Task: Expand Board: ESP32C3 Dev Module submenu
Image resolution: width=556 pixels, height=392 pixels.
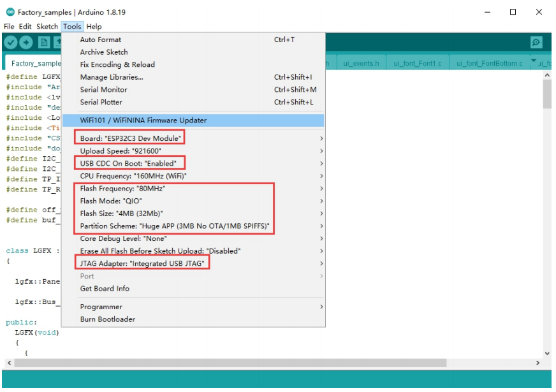Action: 193,138
